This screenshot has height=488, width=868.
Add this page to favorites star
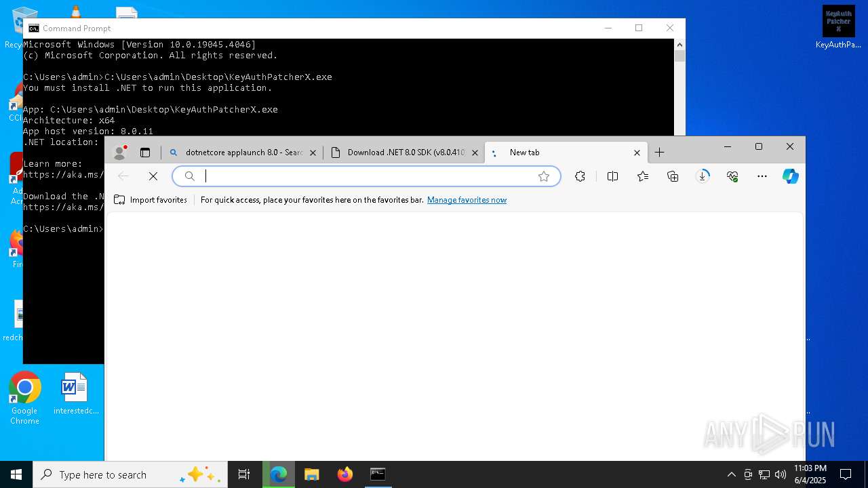[x=543, y=176]
